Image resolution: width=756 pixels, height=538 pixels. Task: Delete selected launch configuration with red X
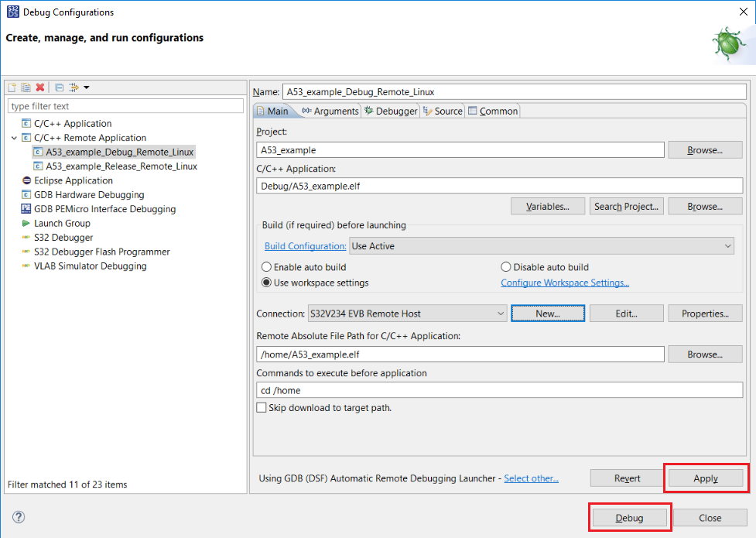(x=40, y=87)
